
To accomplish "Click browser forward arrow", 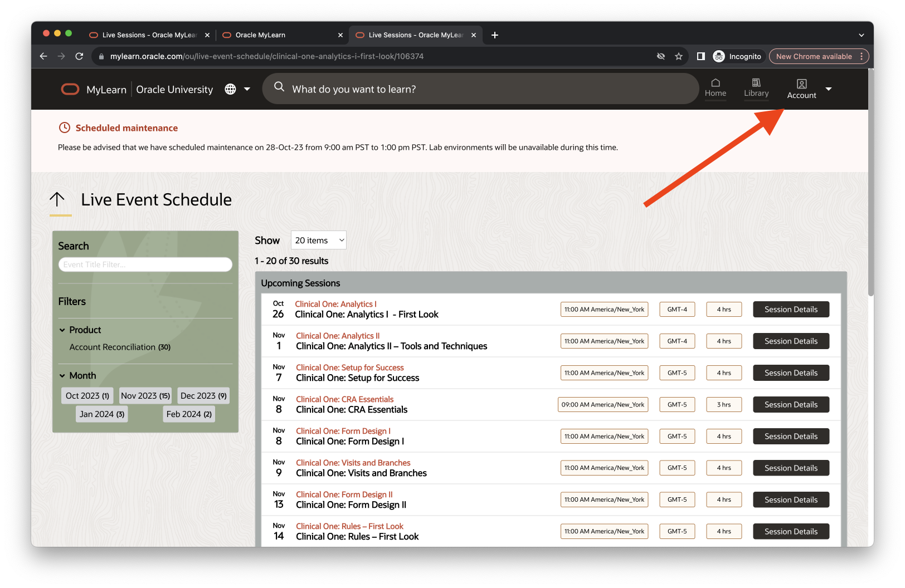I will [x=61, y=56].
